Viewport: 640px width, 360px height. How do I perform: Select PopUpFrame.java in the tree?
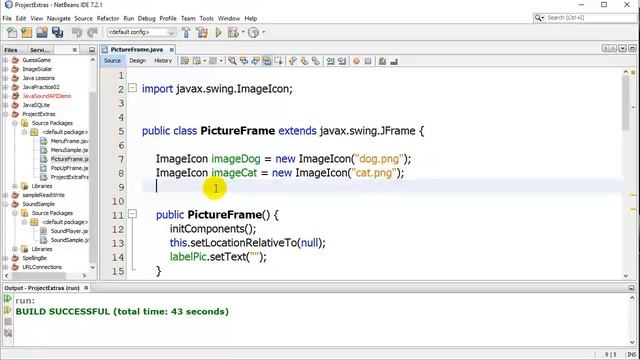(x=69, y=168)
